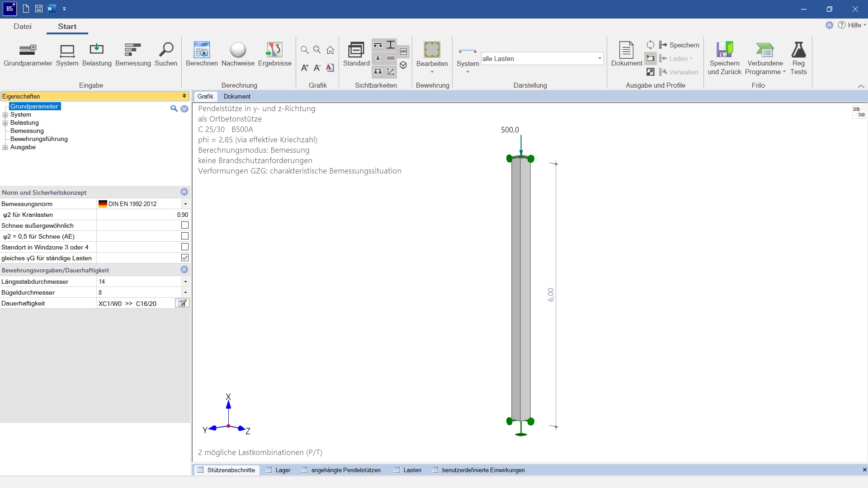Enable ψ2 = 0,5 für Schnee (AE) checkbox
The image size is (868, 488).
click(184, 236)
